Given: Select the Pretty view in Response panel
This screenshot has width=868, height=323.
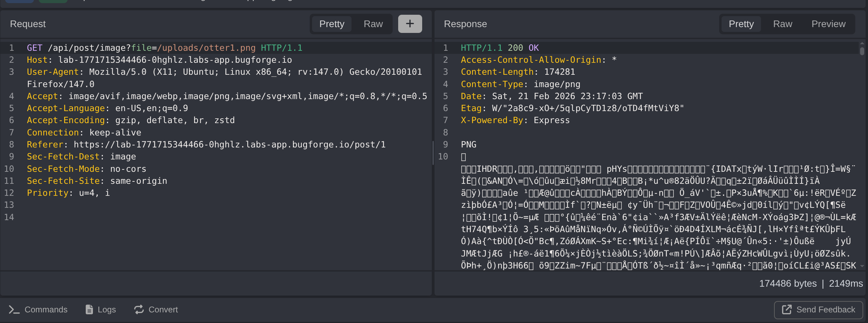Looking at the screenshot, I should pos(741,24).
